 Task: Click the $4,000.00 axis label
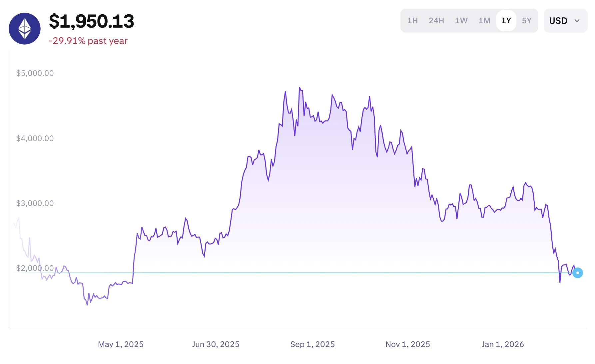point(35,138)
